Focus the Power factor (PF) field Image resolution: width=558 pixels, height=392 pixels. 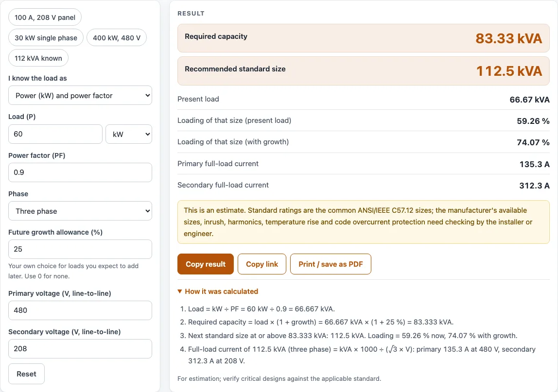(x=80, y=172)
